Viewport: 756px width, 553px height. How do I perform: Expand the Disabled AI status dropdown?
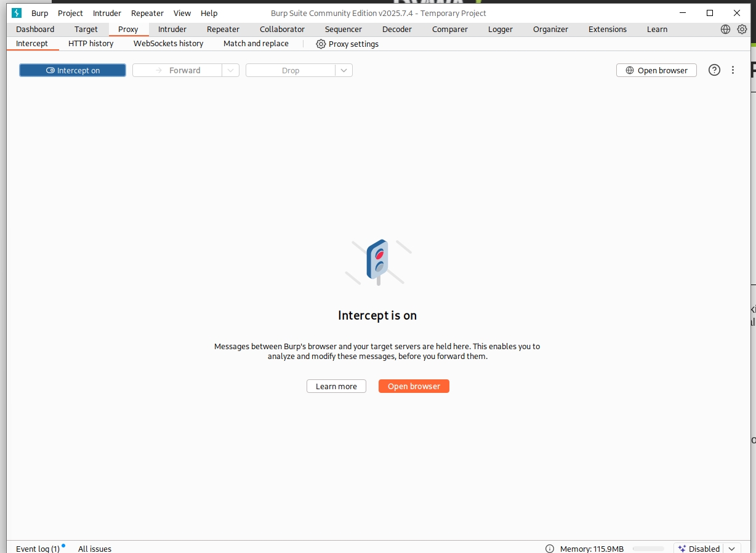point(731,549)
